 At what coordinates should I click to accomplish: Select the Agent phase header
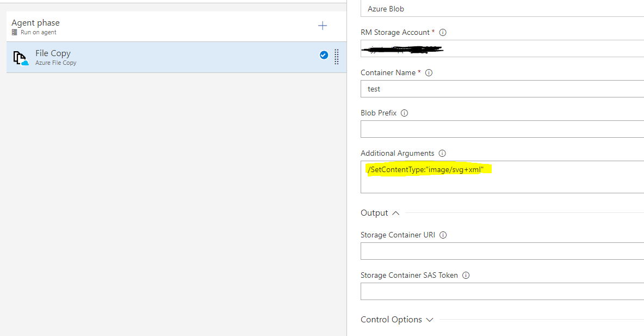177,27
